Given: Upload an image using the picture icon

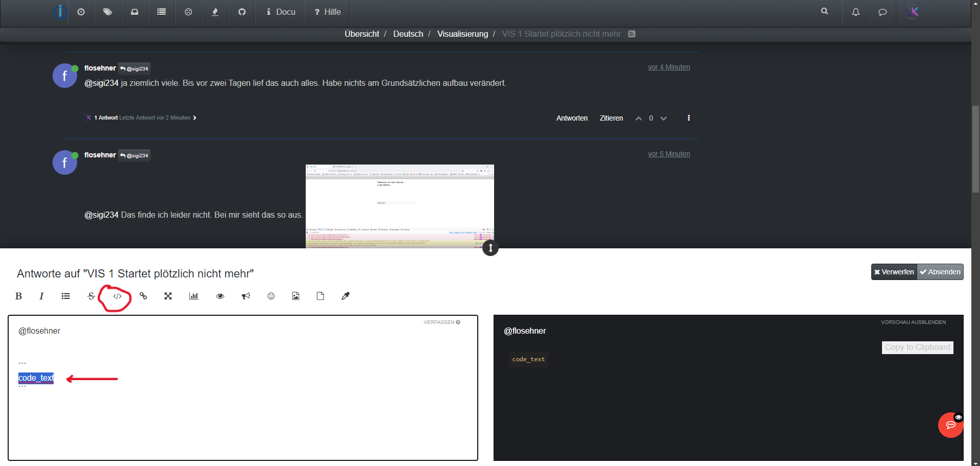Looking at the screenshot, I should [x=296, y=296].
